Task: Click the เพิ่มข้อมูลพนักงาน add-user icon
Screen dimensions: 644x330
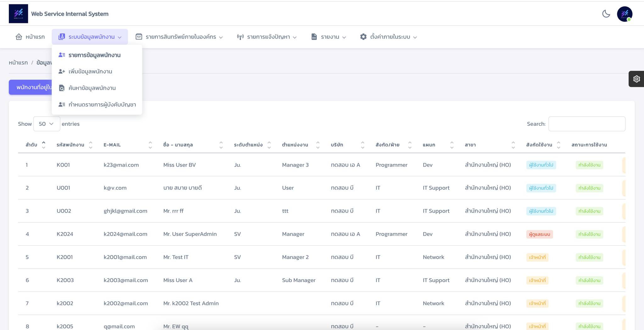Action: (62, 71)
